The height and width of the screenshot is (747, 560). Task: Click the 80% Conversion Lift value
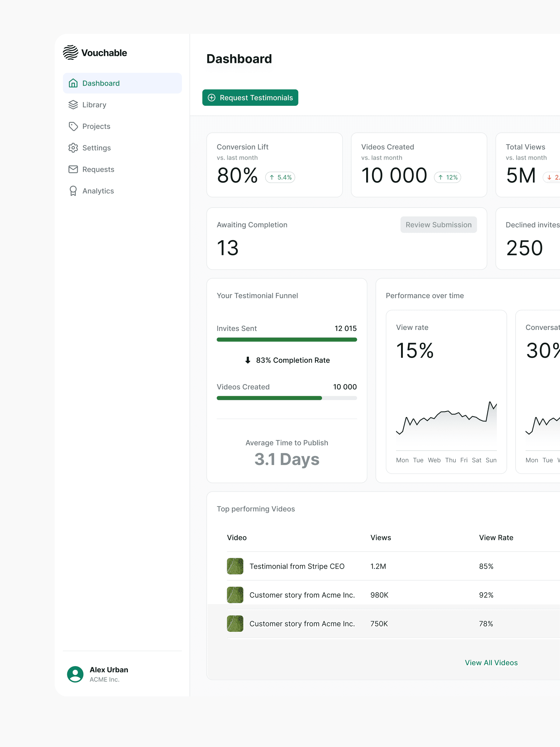click(x=237, y=176)
